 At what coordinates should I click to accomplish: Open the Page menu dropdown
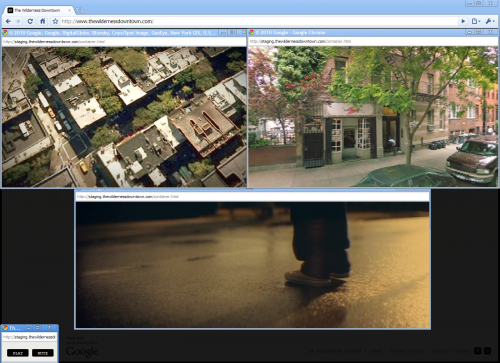click(x=476, y=21)
